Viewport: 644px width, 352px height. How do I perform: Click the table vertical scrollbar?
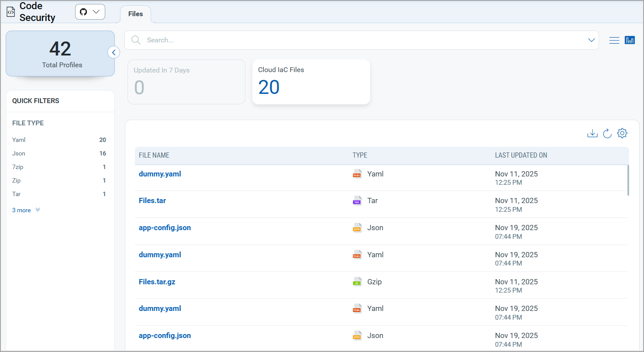pos(628,180)
